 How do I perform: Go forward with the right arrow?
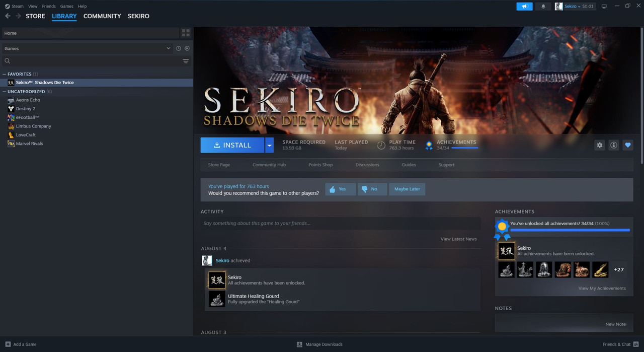tap(18, 16)
